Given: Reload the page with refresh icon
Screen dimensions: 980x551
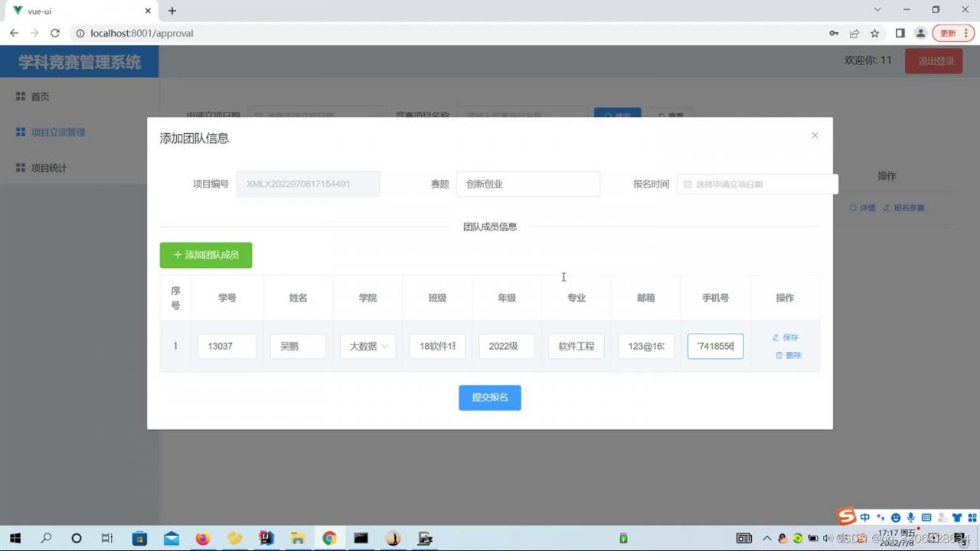Looking at the screenshot, I should coord(54,33).
